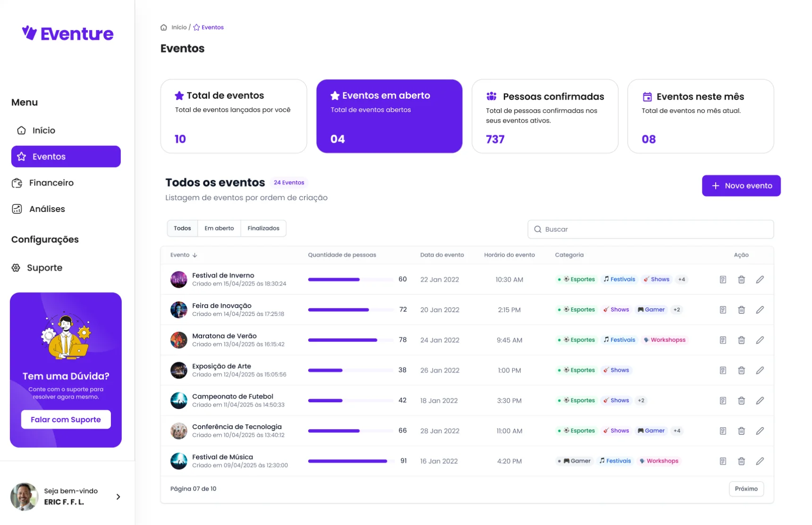This screenshot has height=525, width=812.
Task: Open details icon for Campeonato de Futebol
Action: (723, 400)
